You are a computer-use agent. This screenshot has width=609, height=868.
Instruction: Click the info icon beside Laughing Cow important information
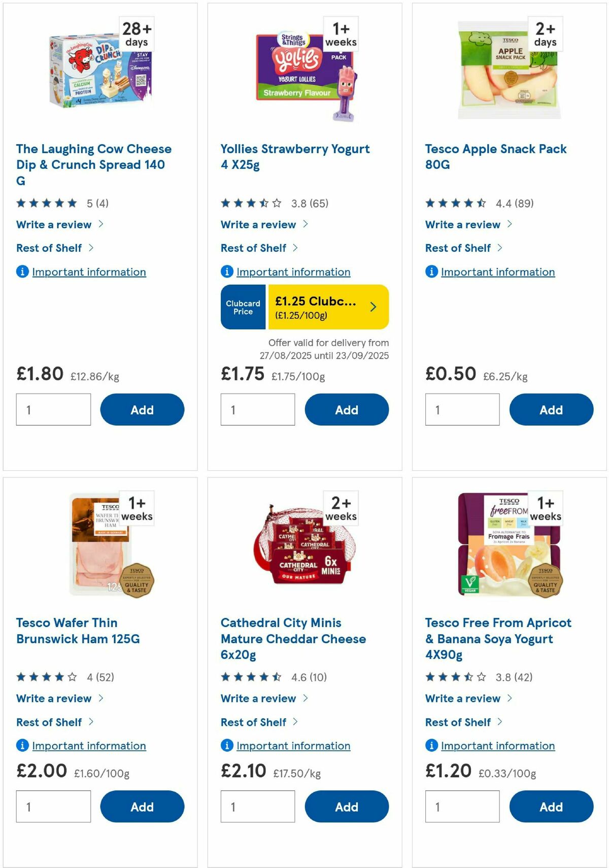point(21,272)
